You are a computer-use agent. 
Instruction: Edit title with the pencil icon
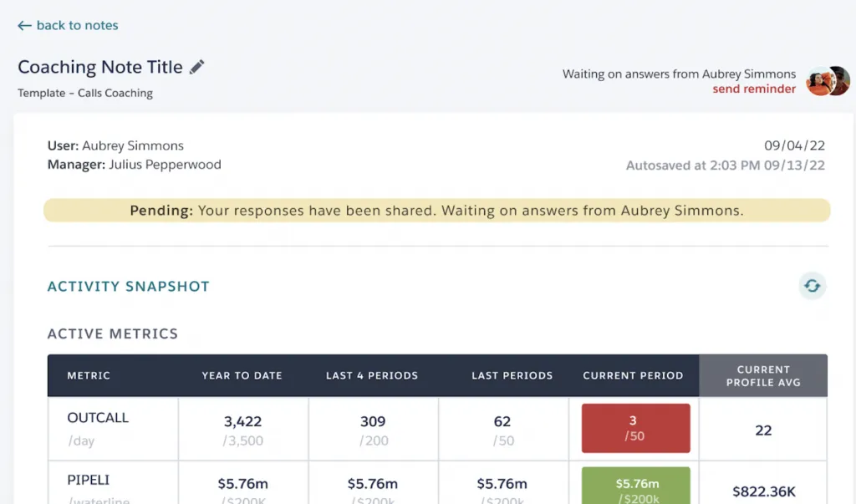point(197,67)
